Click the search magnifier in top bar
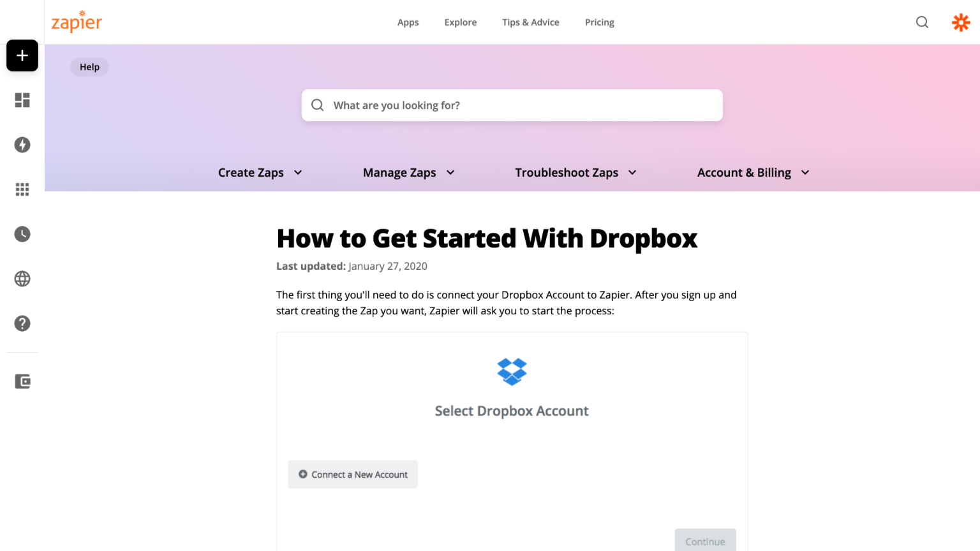The width and height of the screenshot is (980, 551). click(x=922, y=22)
